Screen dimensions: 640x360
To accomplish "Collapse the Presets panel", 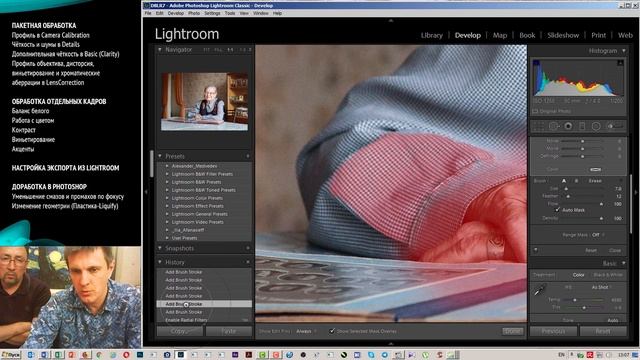I will [160, 156].
